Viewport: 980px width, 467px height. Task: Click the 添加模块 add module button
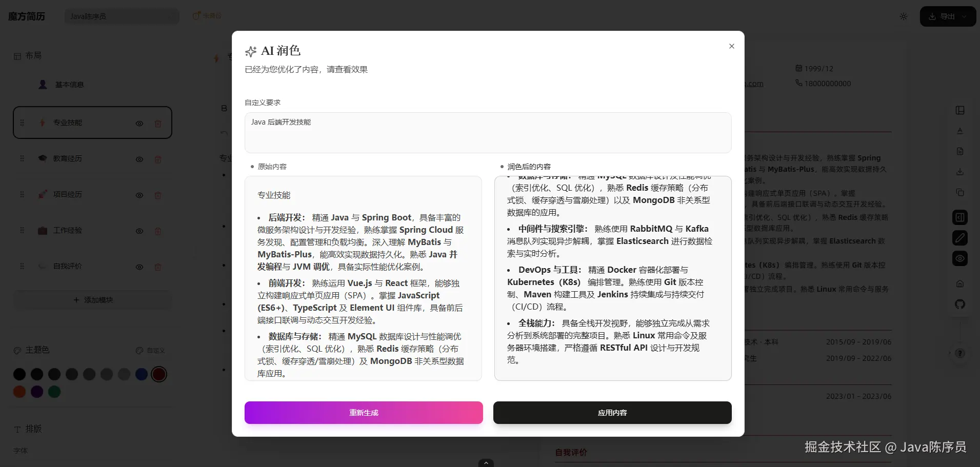92,300
